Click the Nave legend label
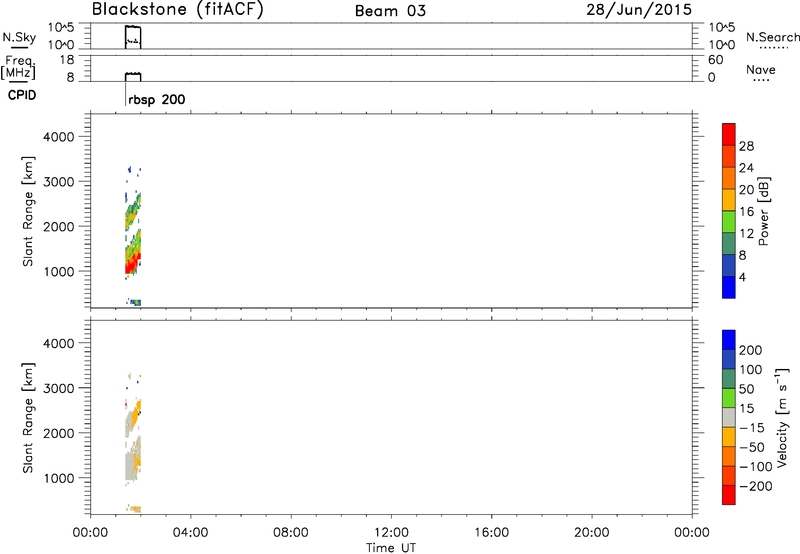 tap(761, 69)
